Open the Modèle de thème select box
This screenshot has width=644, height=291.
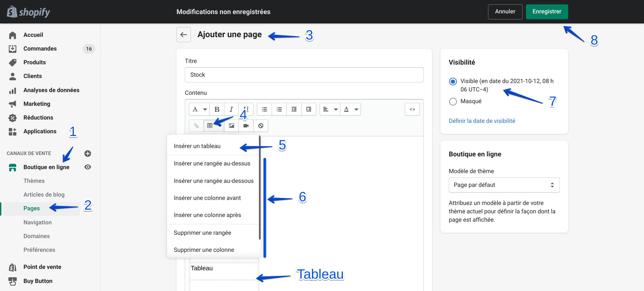[504, 185]
